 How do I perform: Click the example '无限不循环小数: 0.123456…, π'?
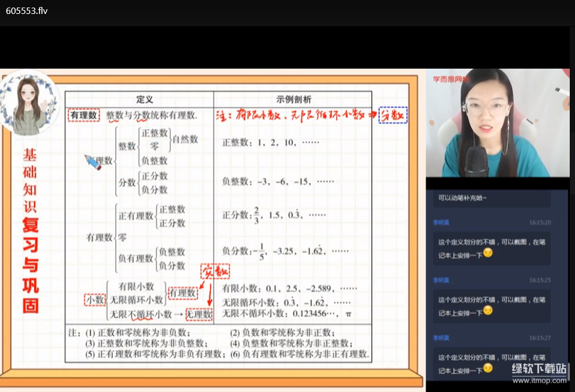click(287, 314)
